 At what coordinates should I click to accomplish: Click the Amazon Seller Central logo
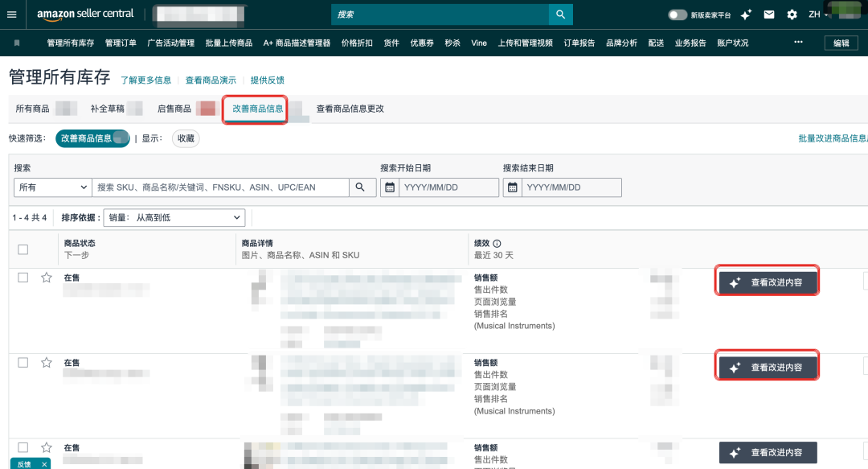tap(85, 14)
